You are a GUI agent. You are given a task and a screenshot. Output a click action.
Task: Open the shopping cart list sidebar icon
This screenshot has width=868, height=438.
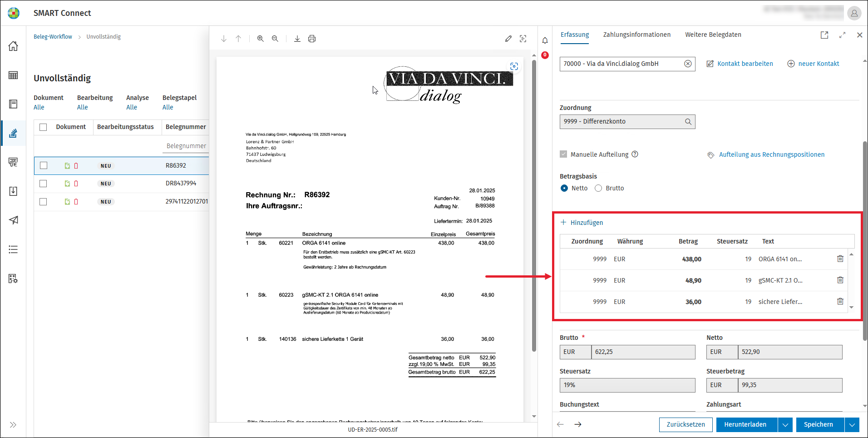pos(13,162)
